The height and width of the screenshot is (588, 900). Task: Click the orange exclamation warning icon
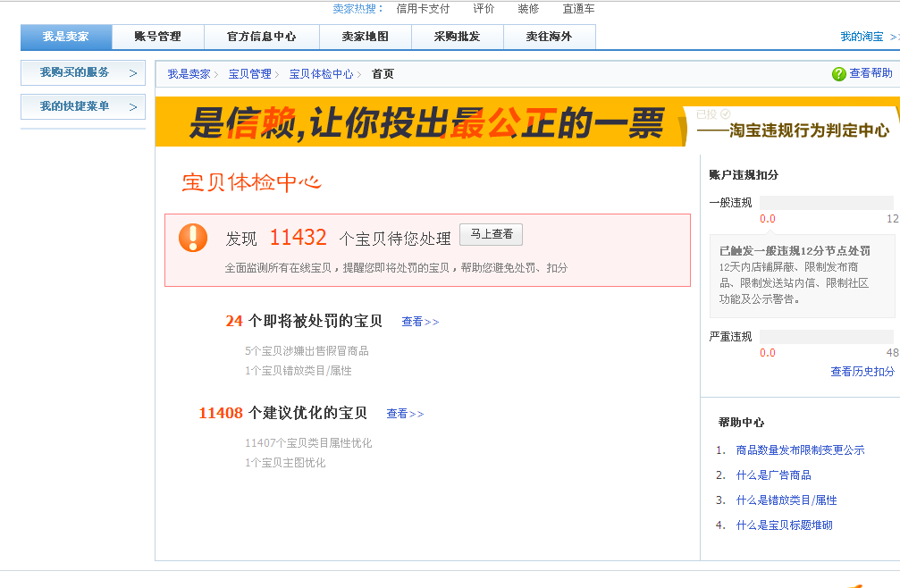point(193,238)
